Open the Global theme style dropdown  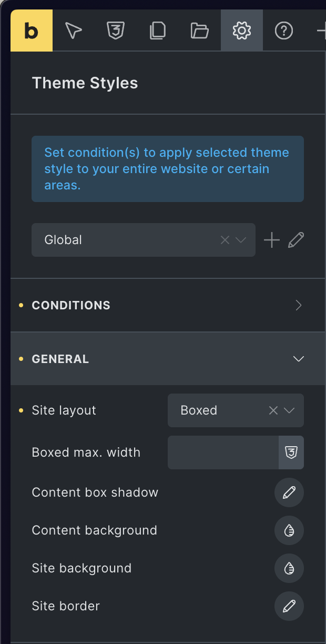(144, 240)
